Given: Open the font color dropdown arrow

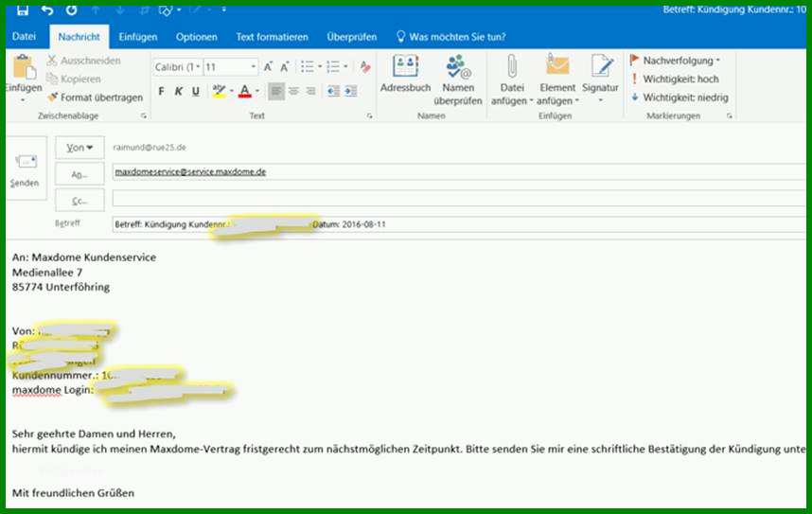Looking at the screenshot, I should [257, 92].
